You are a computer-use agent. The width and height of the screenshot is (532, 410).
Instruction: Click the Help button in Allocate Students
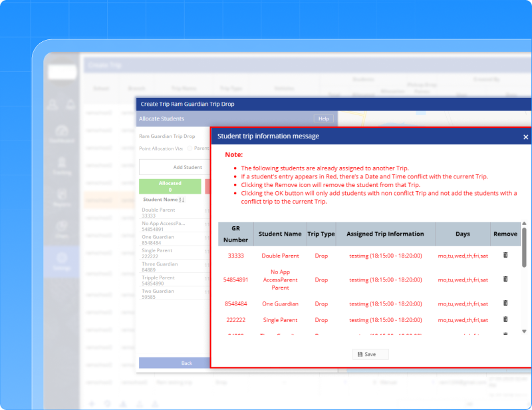(324, 118)
